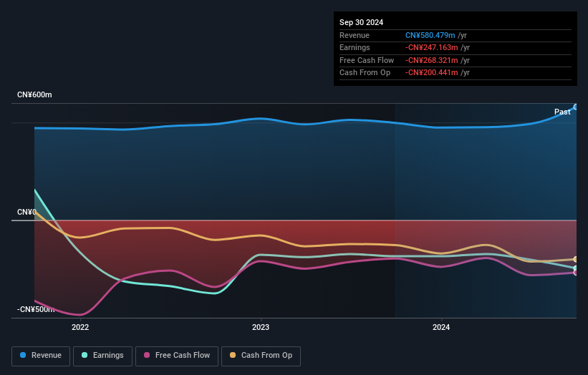
Task: Click the teal Earnings endpoint marker
Action: pos(576,268)
